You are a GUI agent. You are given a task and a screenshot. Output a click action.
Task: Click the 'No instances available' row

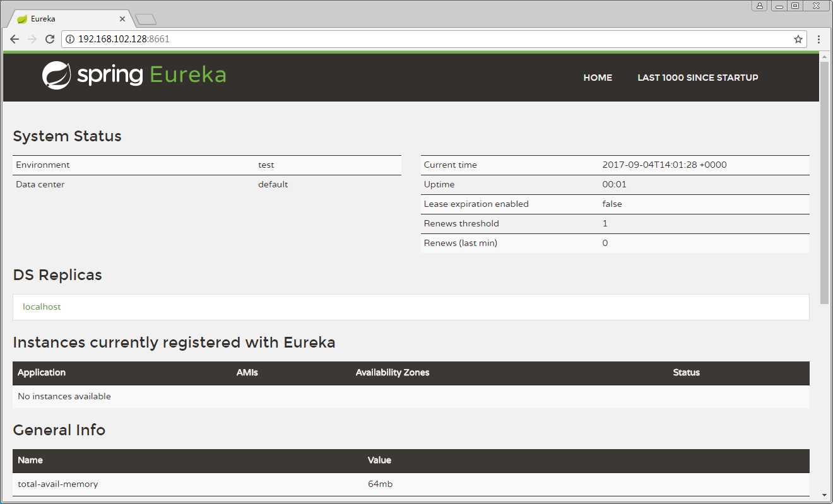click(411, 396)
